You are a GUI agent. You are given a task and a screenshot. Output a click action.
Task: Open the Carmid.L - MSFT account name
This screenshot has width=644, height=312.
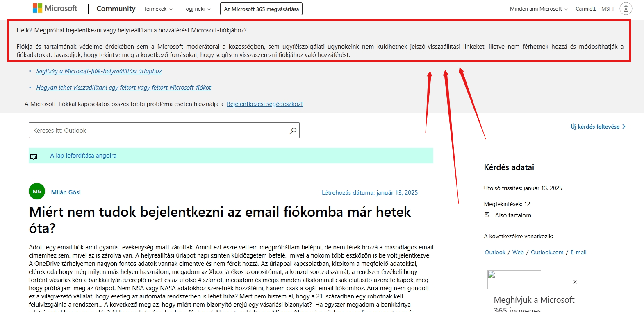pos(595,9)
